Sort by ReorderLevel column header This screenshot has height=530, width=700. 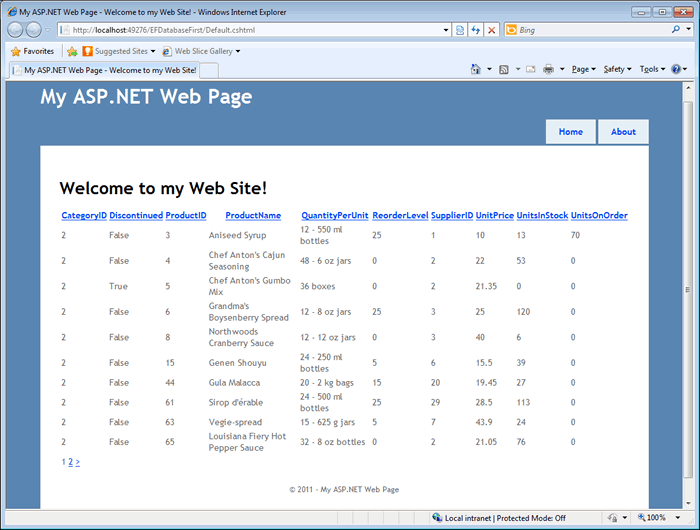click(400, 215)
